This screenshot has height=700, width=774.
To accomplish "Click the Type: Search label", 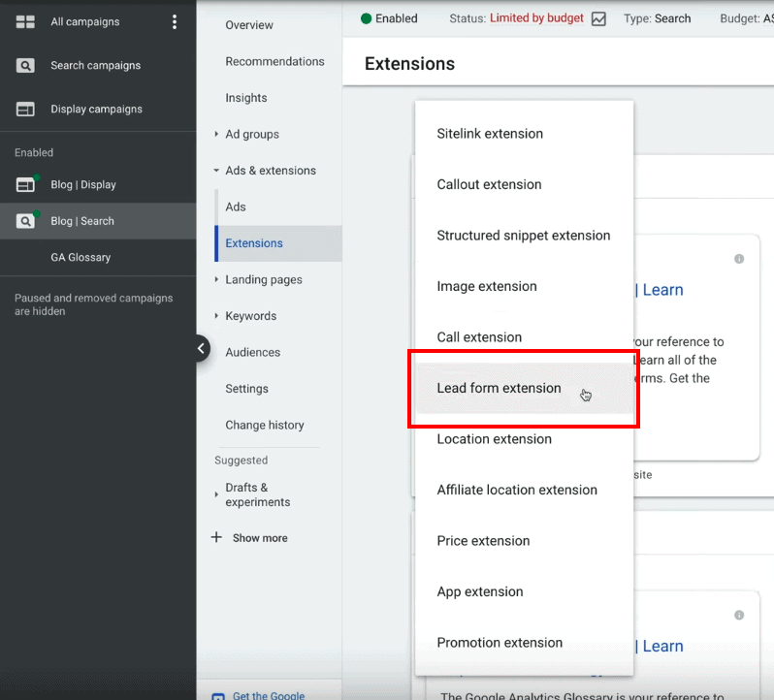I will pyautogui.click(x=657, y=18).
